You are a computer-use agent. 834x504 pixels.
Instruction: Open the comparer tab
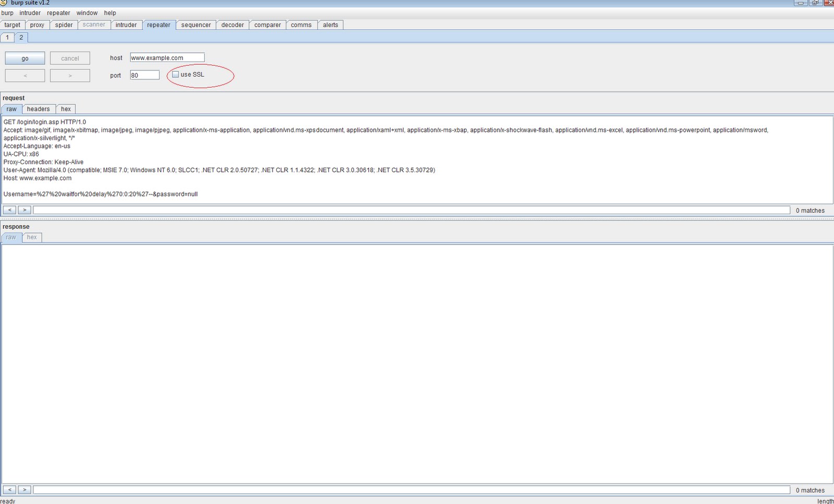click(x=267, y=25)
